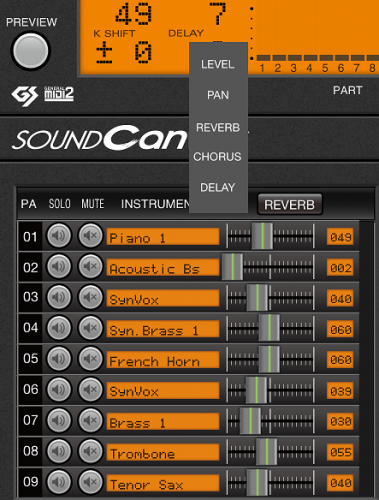This screenshot has height=500, width=379.
Task: Click value 049 for Piano 1
Action: [340, 237]
